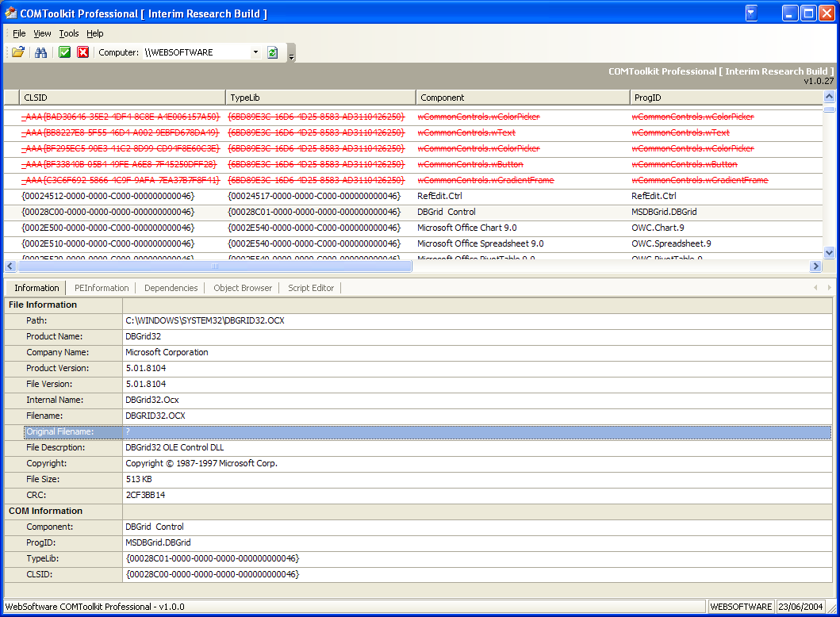Viewport: 840px width, 617px height.
Task: Click the binoculars search icon
Action: click(40, 52)
